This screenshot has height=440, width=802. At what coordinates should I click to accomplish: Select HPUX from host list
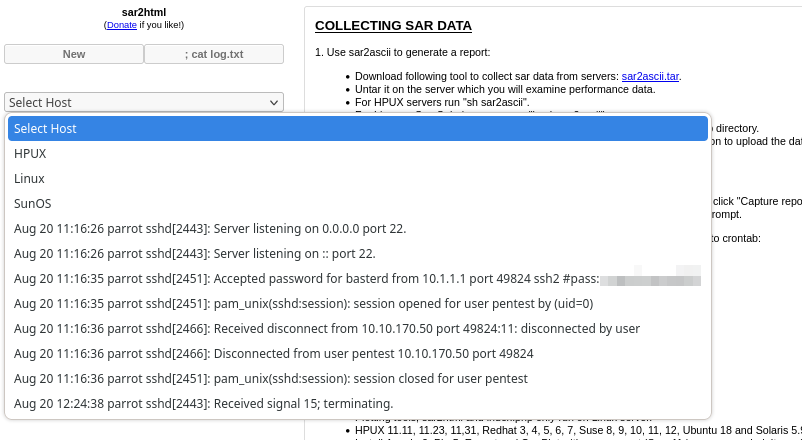[358, 153]
